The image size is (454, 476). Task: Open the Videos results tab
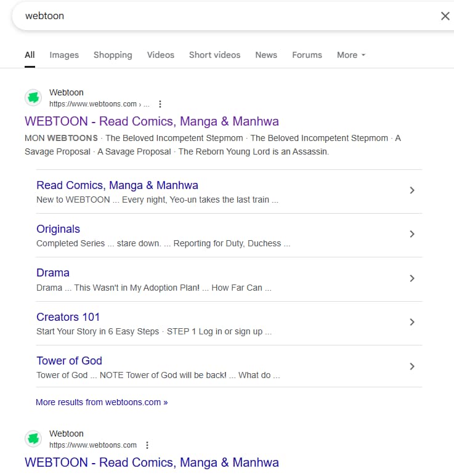pos(160,55)
